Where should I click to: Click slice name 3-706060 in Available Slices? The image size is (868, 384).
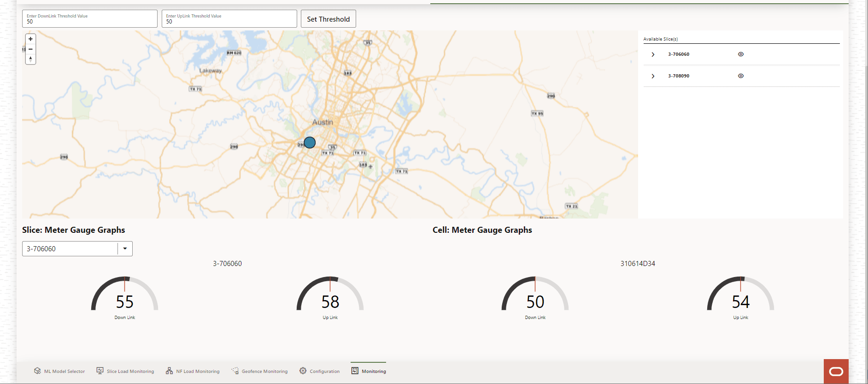pos(679,54)
